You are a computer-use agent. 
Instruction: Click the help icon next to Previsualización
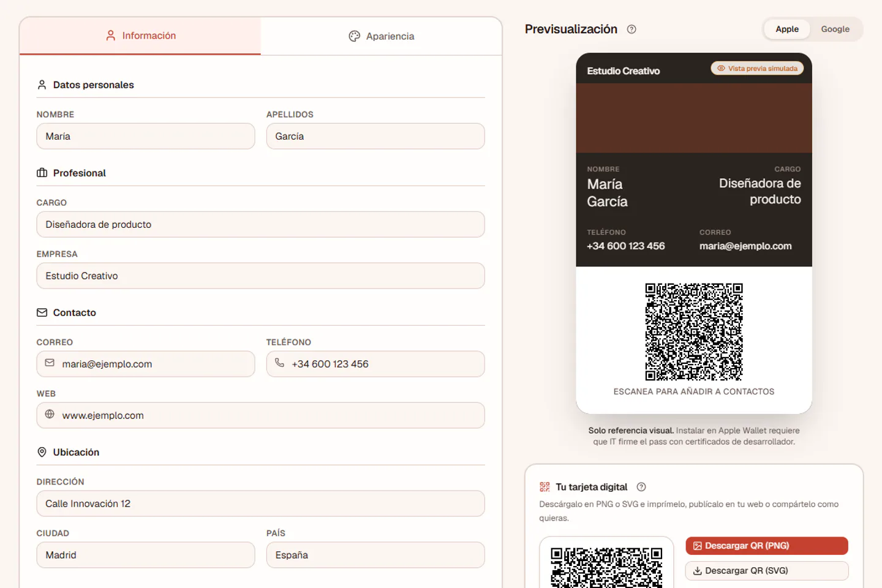[x=631, y=29]
